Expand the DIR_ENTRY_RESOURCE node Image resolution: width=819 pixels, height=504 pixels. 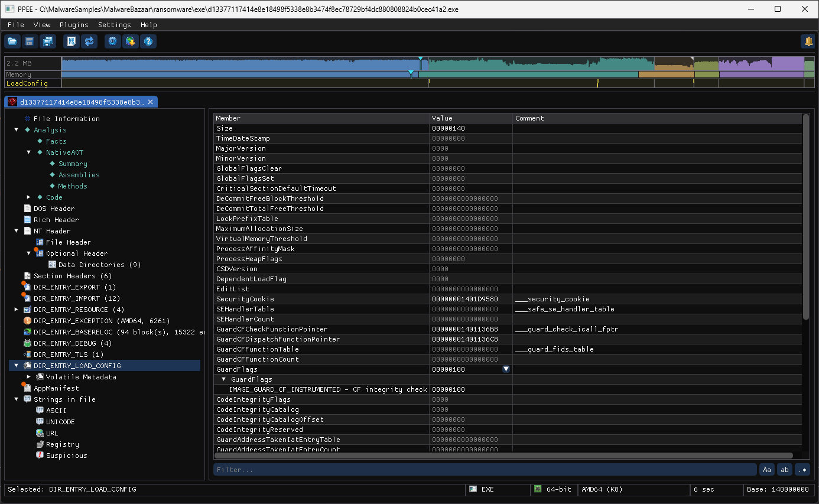click(17, 310)
